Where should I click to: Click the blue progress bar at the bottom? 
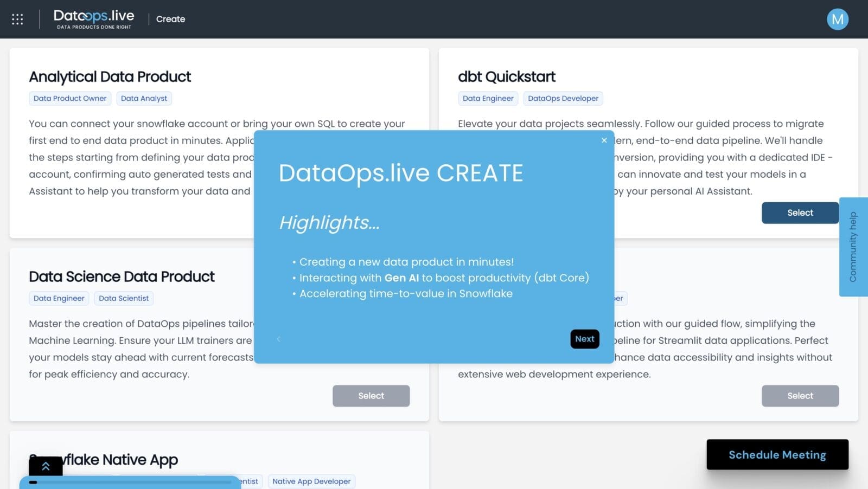coord(130,481)
